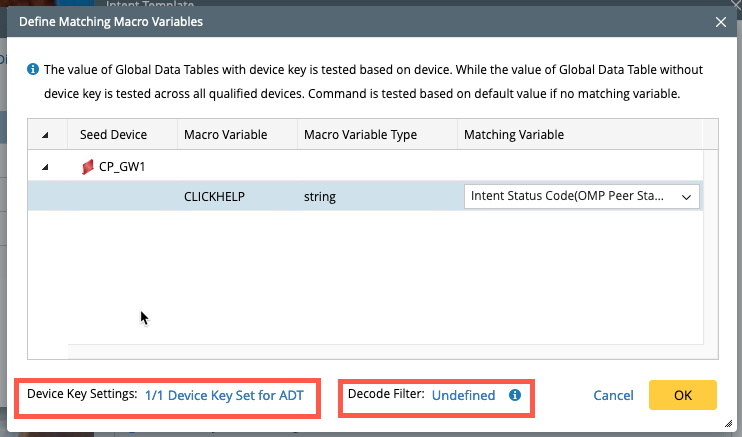742x437 pixels.
Task: Click the Macro Variable Type column header
Action: [x=360, y=135]
